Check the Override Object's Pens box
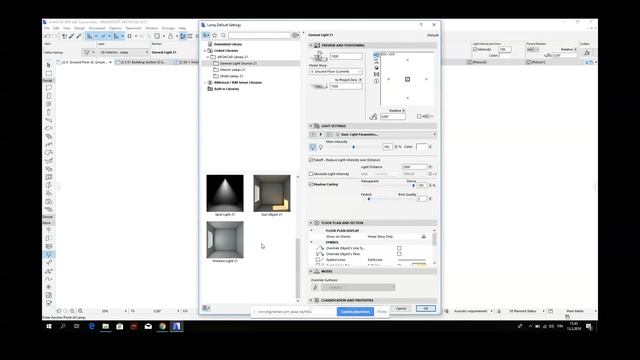The image size is (640, 360). coord(399,254)
